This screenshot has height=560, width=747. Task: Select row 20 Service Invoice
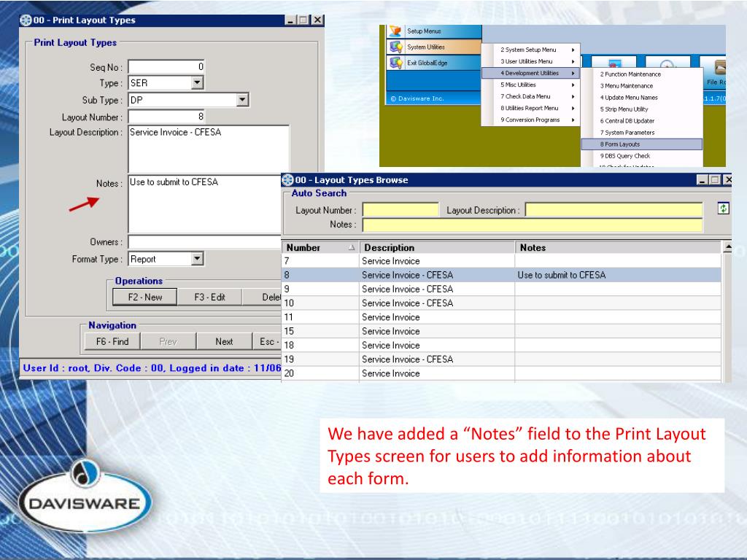(501, 373)
